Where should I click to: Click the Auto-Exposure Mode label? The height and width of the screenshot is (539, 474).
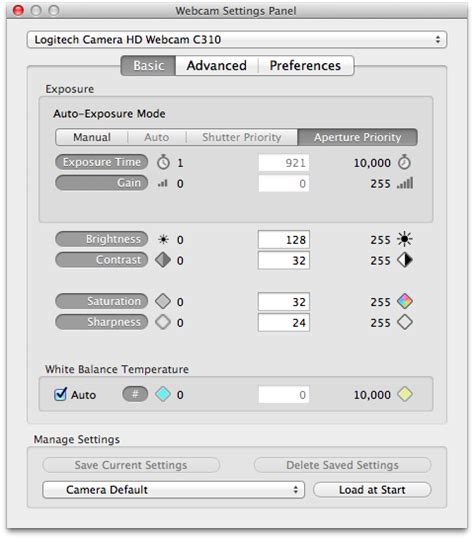point(109,114)
